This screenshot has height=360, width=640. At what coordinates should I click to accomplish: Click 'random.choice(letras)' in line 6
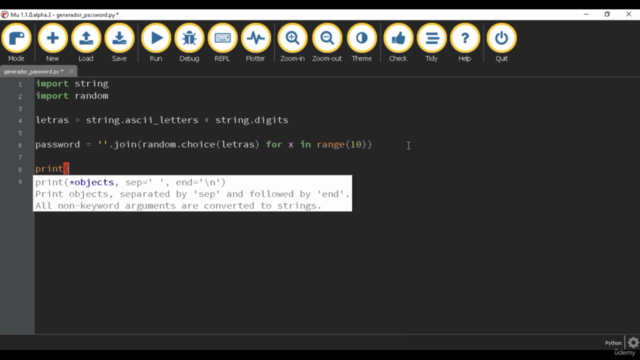click(x=200, y=144)
